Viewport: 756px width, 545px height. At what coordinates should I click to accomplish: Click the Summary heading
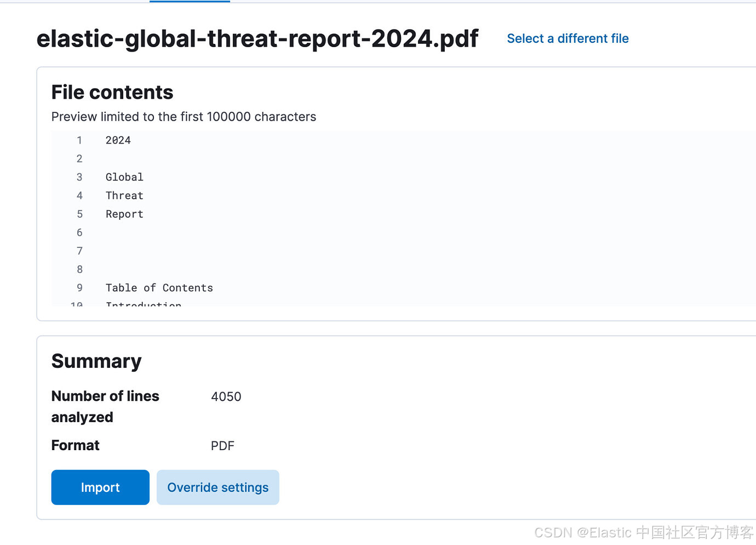pyautogui.click(x=96, y=361)
